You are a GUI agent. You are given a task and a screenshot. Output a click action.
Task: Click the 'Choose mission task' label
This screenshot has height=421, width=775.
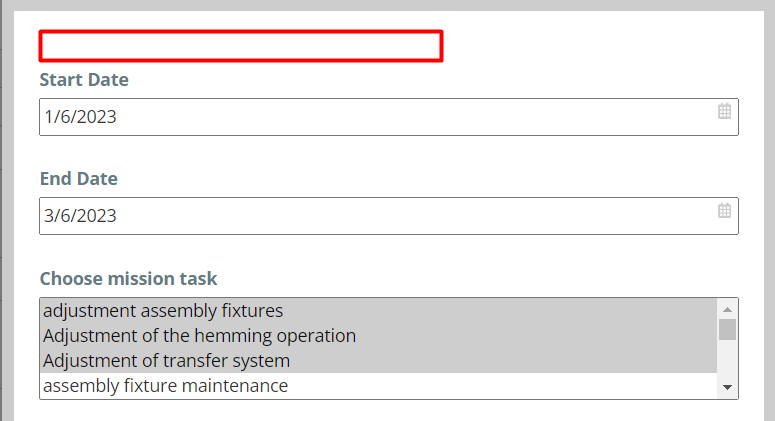129,279
